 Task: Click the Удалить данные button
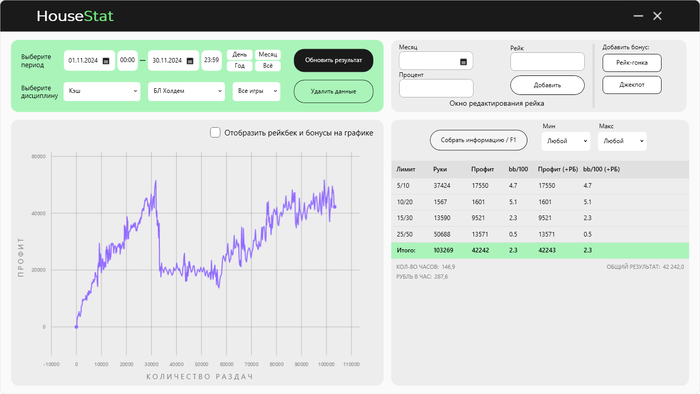pos(333,91)
